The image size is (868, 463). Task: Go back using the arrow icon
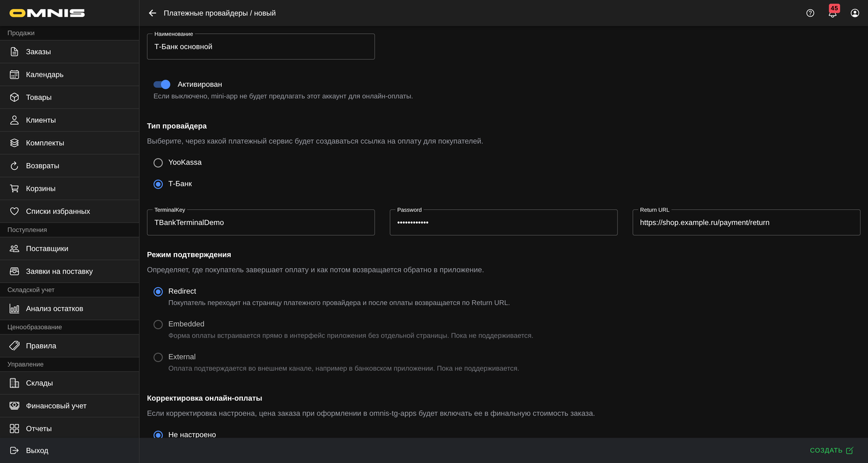click(153, 13)
